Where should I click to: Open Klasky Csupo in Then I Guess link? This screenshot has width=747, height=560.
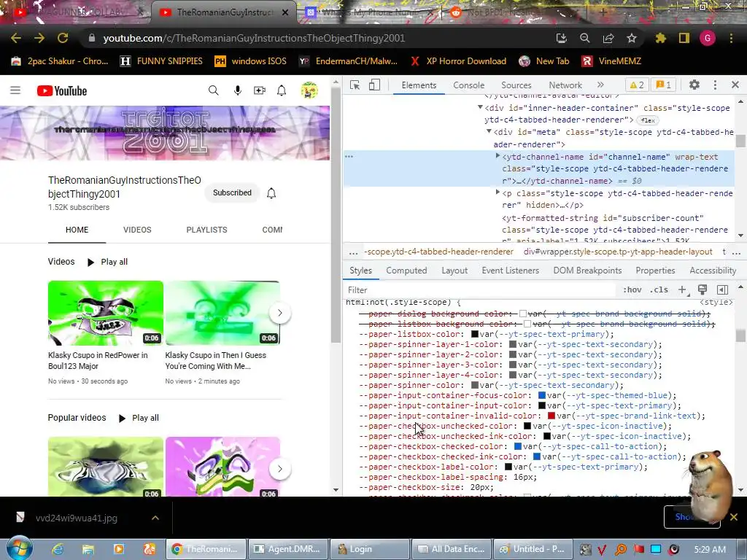[216, 360]
